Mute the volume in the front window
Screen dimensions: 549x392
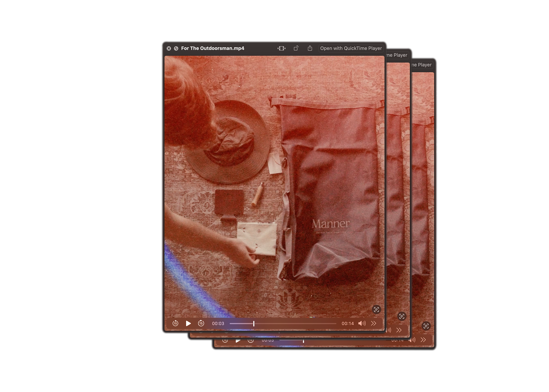coord(362,324)
